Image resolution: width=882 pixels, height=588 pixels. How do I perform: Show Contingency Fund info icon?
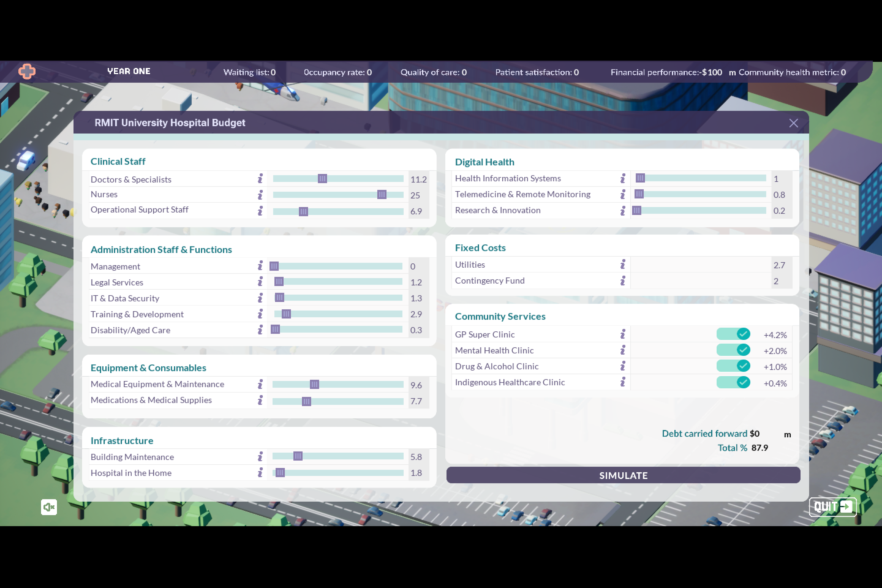tap(623, 281)
